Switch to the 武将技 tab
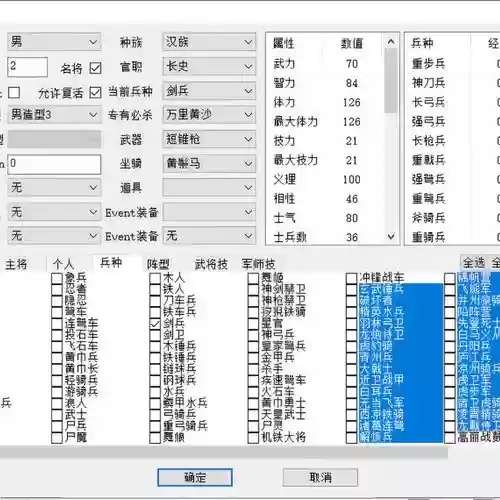 click(x=211, y=264)
